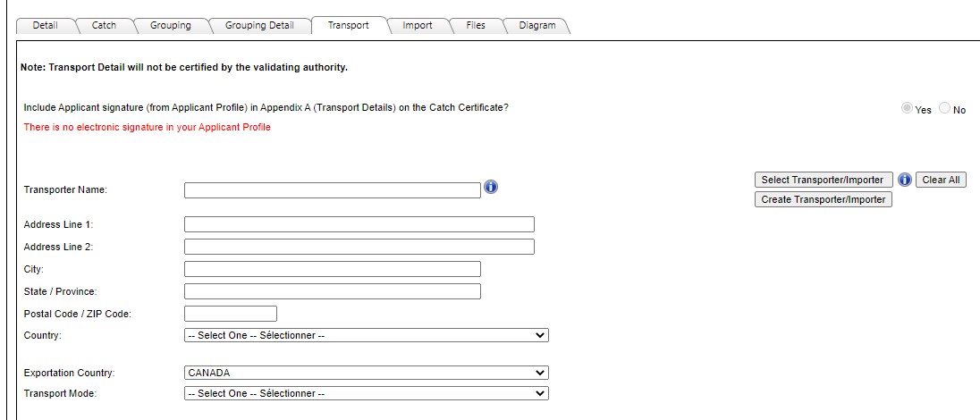This screenshot has width=980, height=420.
Task: Click info icon beside Transporter Name field
Action: [x=491, y=187]
